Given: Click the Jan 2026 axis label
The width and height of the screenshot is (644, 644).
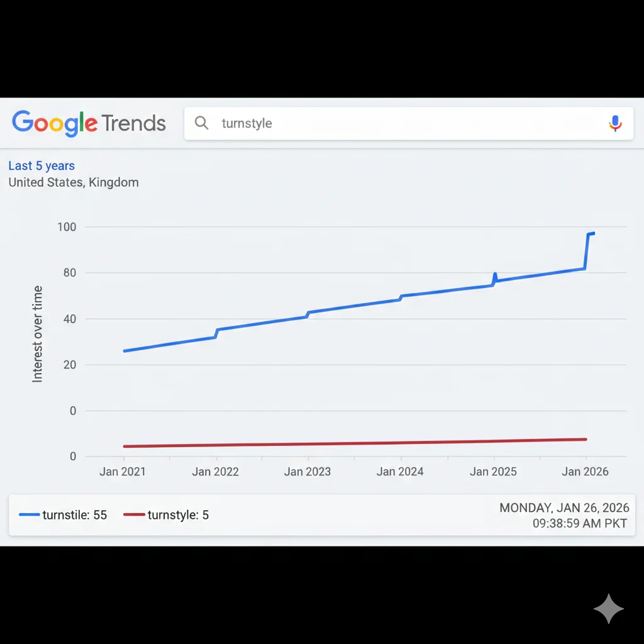Looking at the screenshot, I should click(x=586, y=472).
